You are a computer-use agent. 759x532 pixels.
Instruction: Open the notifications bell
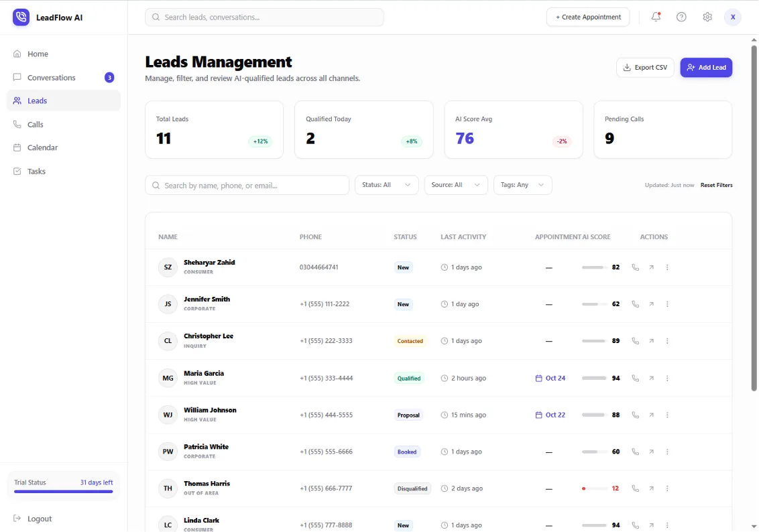(x=656, y=17)
